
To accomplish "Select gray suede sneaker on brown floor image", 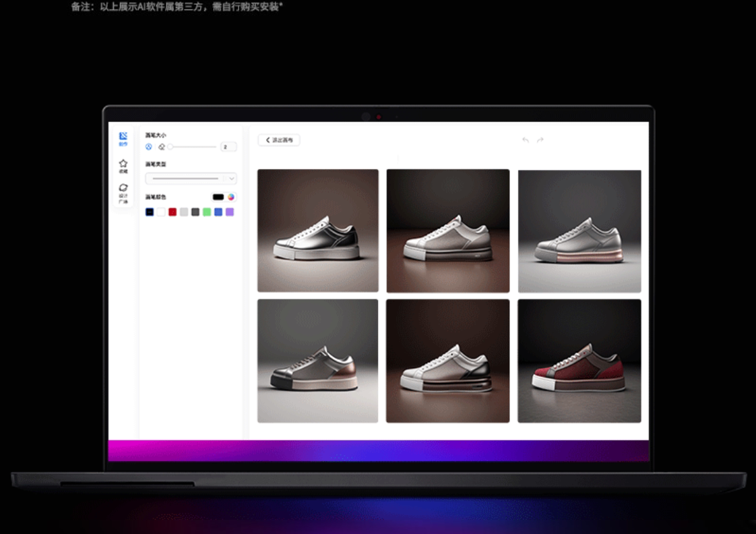I will [x=448, y=231].
